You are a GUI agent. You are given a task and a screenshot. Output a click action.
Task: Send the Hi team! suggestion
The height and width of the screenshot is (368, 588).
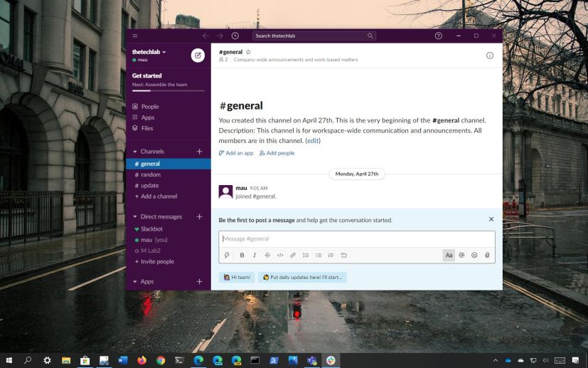pos(237,278)
